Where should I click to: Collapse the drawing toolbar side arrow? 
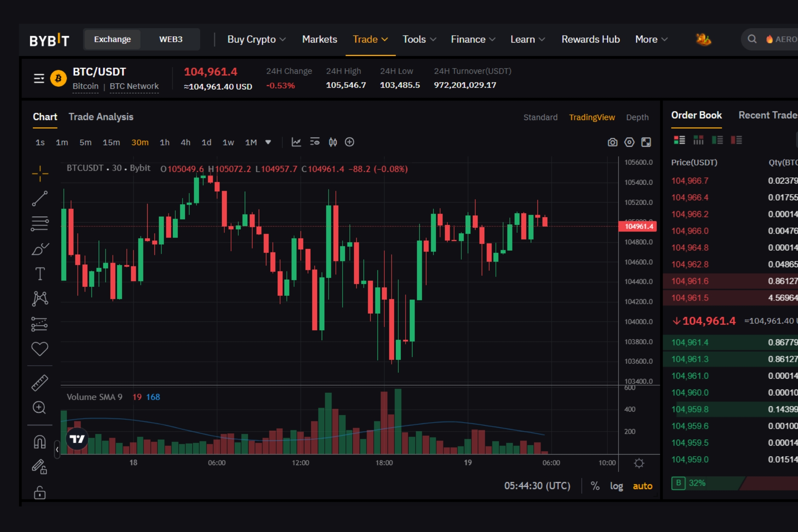(x=57, y=449)
